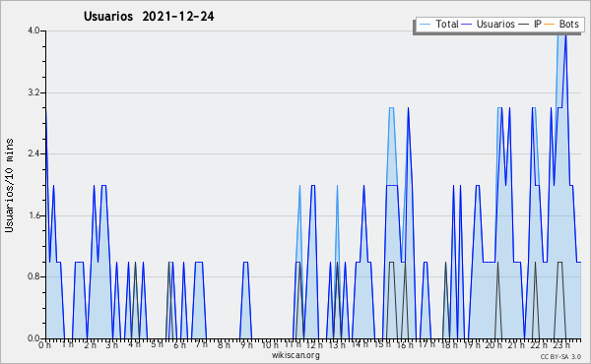Image resolution: width=591 pixels, height=364 pixels.
Task: Click the y-axis value '0.8'
Action: click(33, 277)
